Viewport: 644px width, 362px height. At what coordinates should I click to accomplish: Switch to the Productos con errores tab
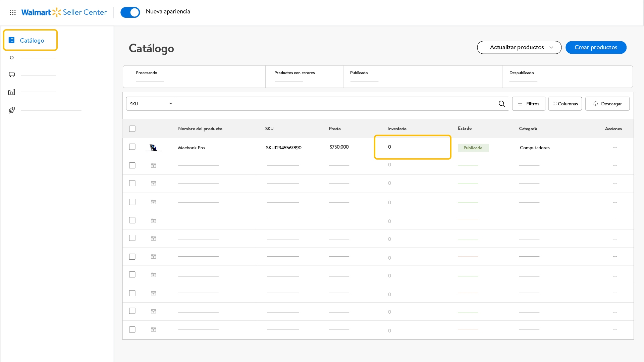coord(294,73)
